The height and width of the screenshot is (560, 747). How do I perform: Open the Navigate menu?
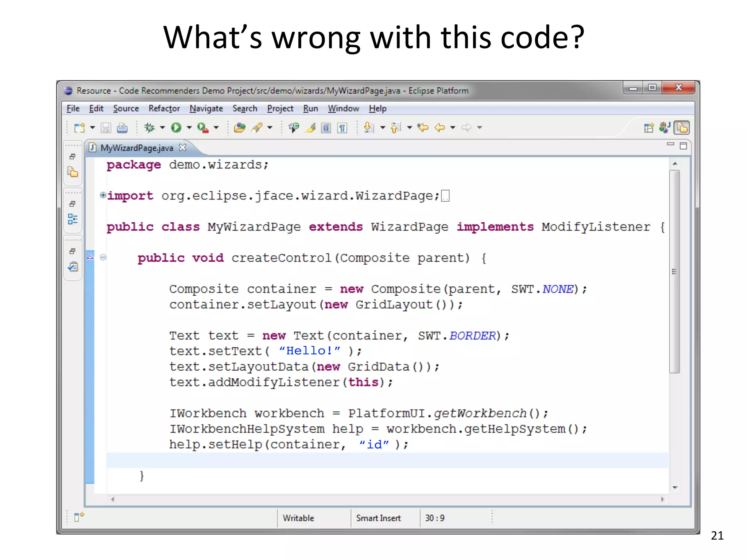pos(206,109)
